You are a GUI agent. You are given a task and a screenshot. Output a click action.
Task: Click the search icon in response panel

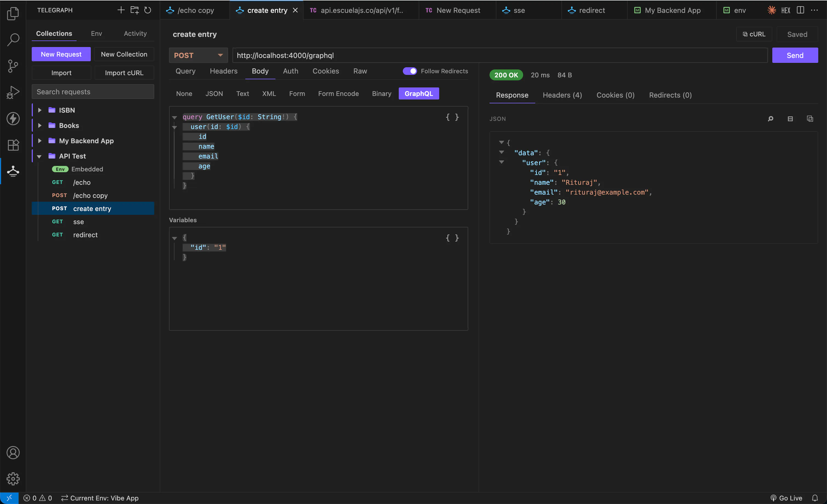coord(771,119)
